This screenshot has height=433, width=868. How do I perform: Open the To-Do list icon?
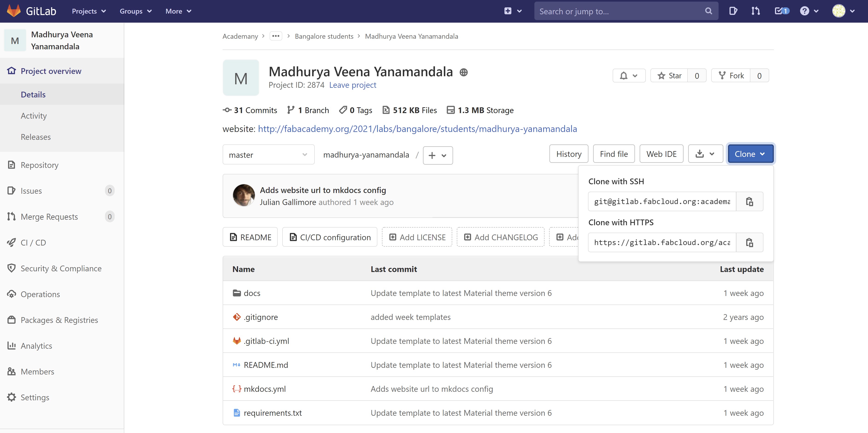pos(782,11)
